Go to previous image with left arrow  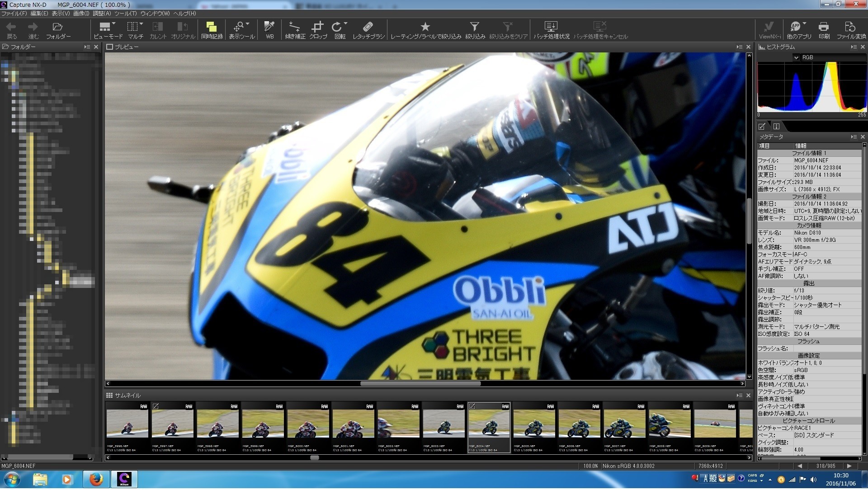[x=800, y=466]
